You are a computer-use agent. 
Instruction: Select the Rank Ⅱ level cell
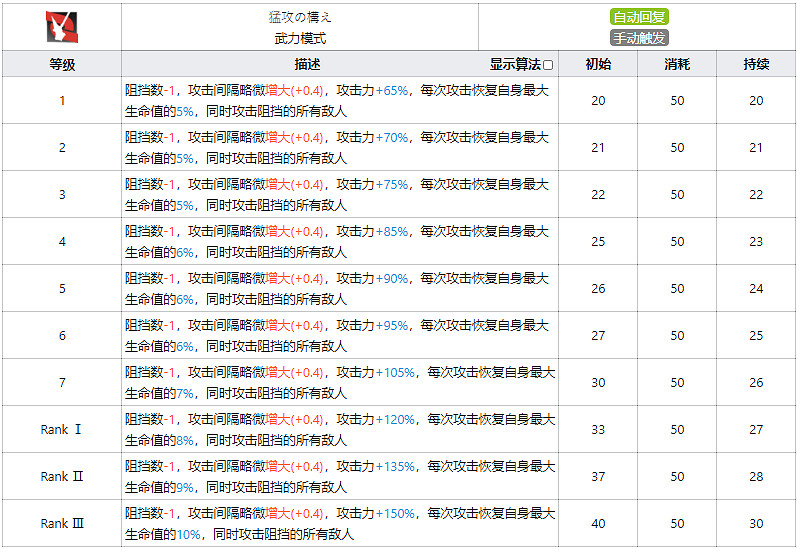[62, 476]
